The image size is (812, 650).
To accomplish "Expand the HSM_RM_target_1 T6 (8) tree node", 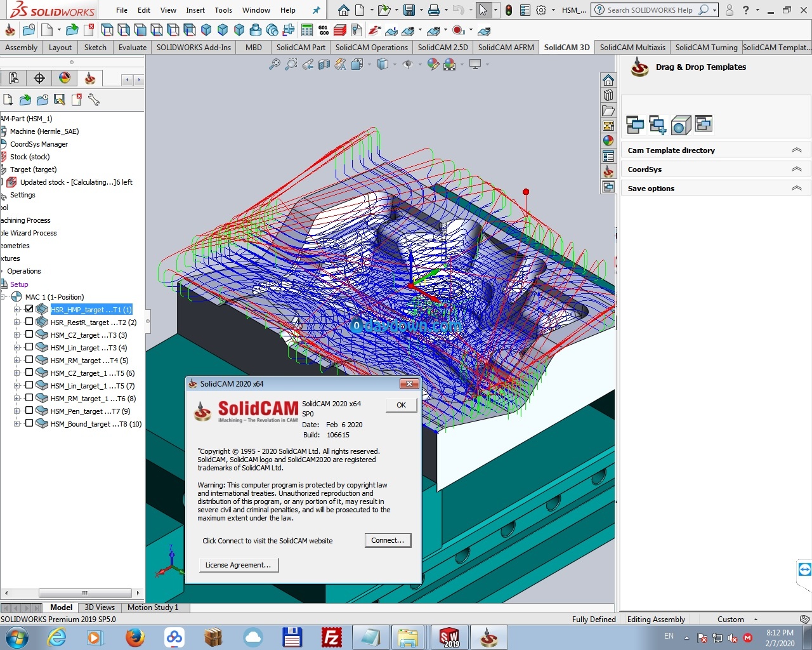I will [17, 399].
